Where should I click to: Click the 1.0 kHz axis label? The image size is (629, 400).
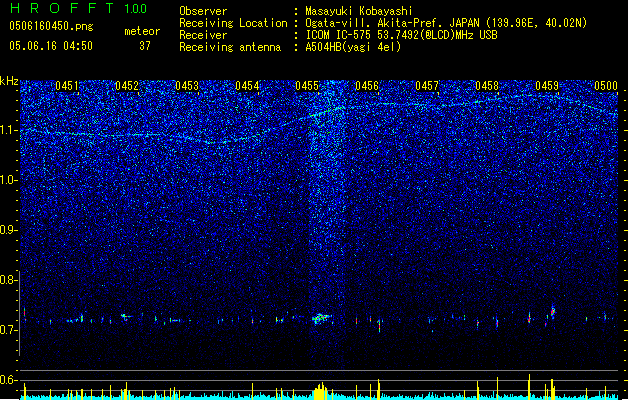click(8, 180)
